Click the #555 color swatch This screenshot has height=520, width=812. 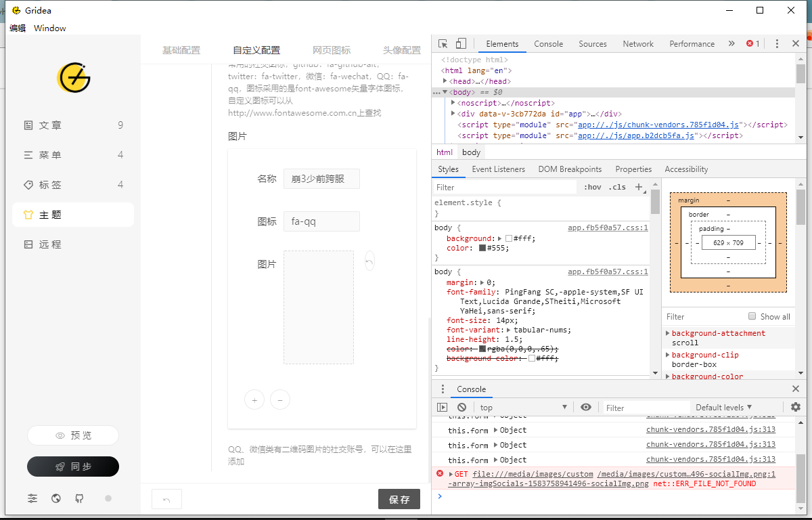[482, 248]
